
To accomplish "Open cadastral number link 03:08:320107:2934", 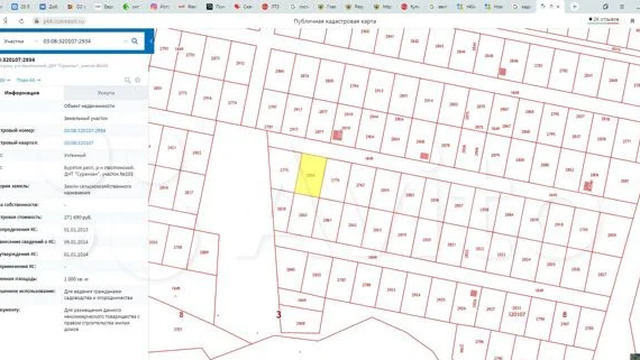I will coord(85,131).
